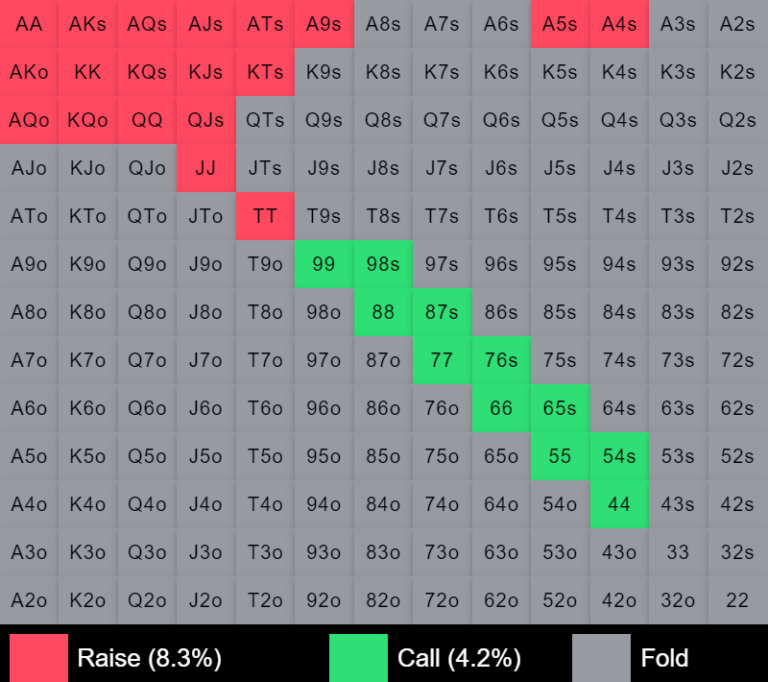
Task: Select the Fold legend label
Action: (x=664, y=658)
